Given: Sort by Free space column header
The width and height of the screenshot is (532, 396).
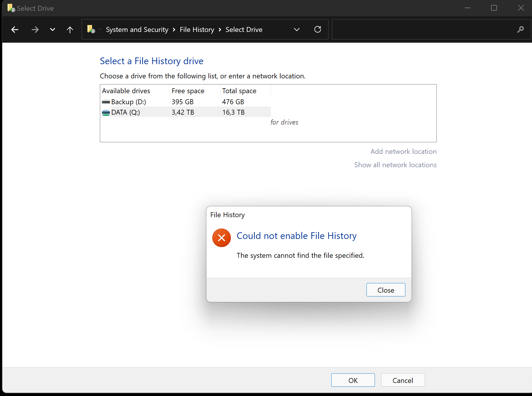Looking at the screenshot, I should pos(195,91).
